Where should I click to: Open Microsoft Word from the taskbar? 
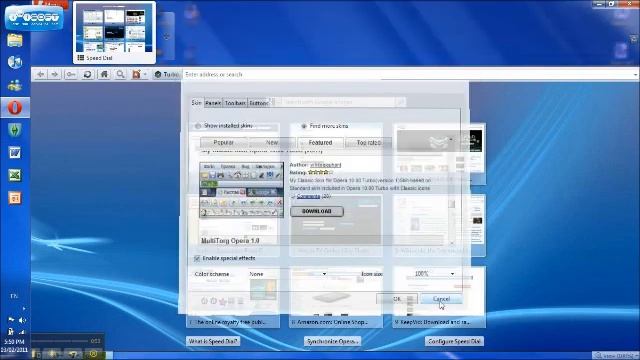[x=15, y=153]
